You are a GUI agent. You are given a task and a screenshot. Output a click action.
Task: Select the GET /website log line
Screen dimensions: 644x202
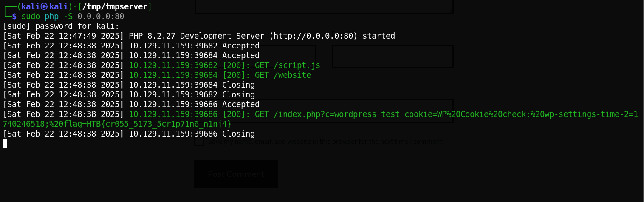220,75
